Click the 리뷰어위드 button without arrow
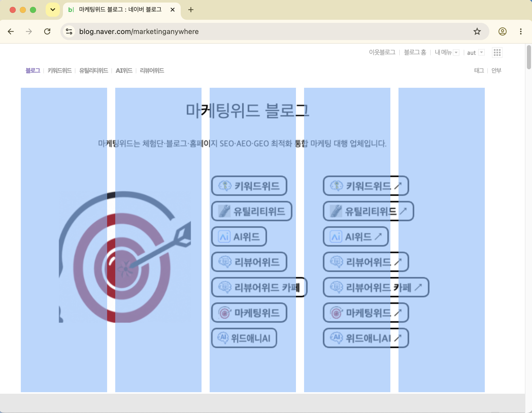The height and width of the screenshot is (413, 532). (249, 262)
